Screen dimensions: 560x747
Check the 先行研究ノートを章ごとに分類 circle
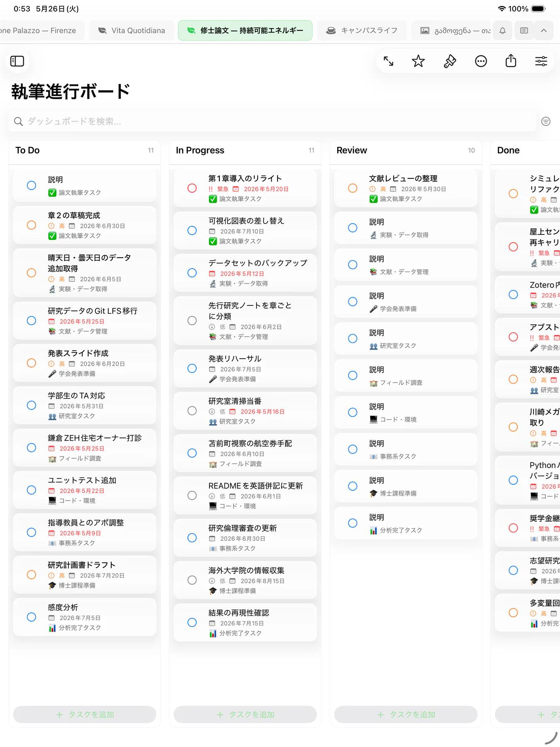192,321
